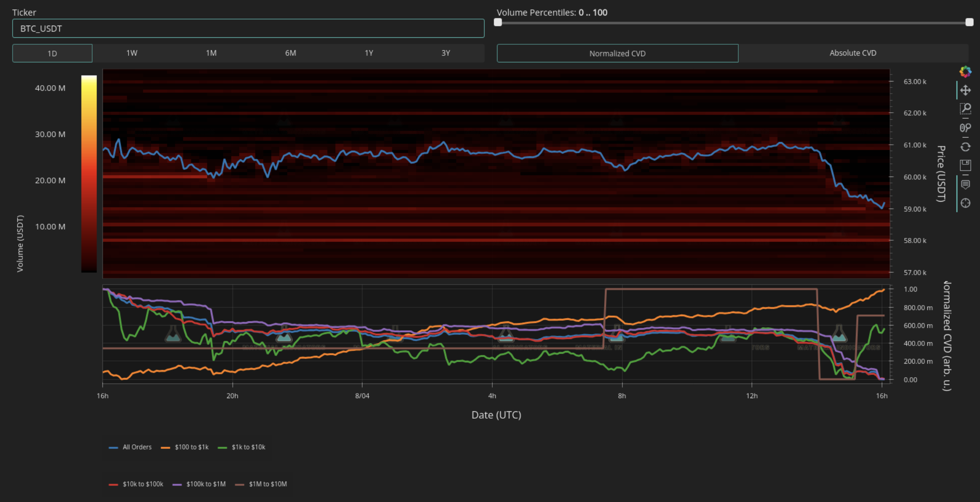Toggle the $10k to $100k legend entry
The height and width of the screenshot is (502, 980).
point(136,484)
